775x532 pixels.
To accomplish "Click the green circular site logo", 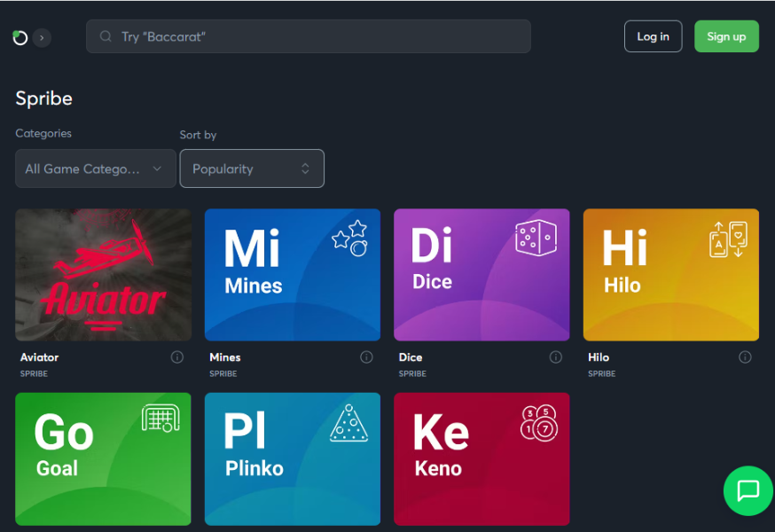I will pos(20,37).
